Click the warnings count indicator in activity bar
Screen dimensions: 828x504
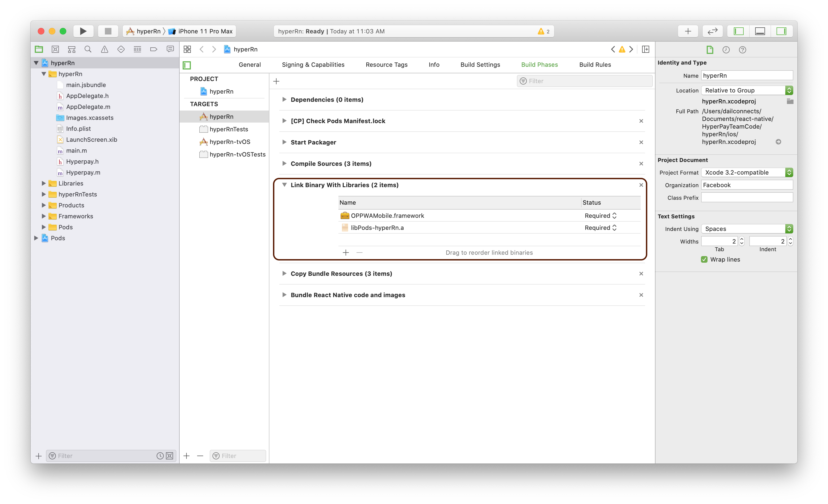[544, 31]
